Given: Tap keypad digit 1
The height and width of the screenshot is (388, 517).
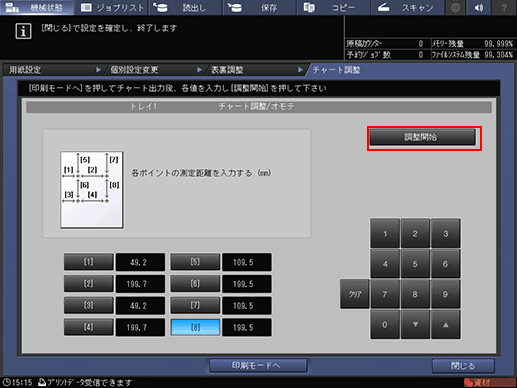Looking at the screenshot, I should point(385,233).
